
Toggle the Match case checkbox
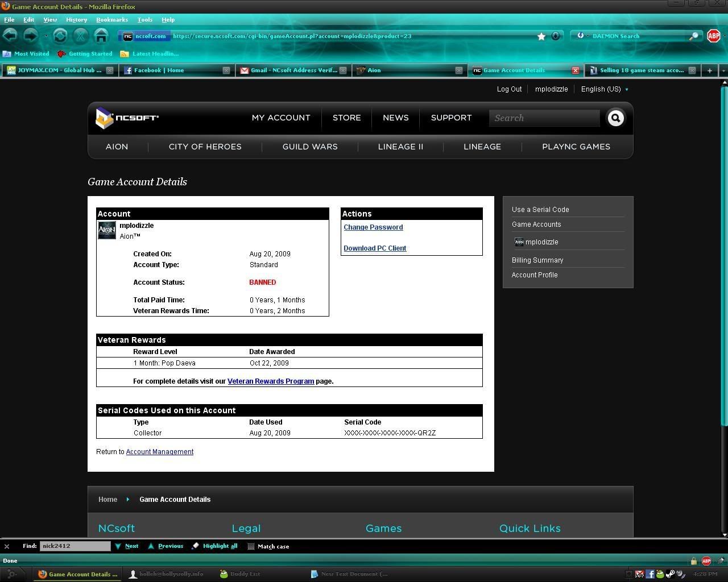(251, 546)
